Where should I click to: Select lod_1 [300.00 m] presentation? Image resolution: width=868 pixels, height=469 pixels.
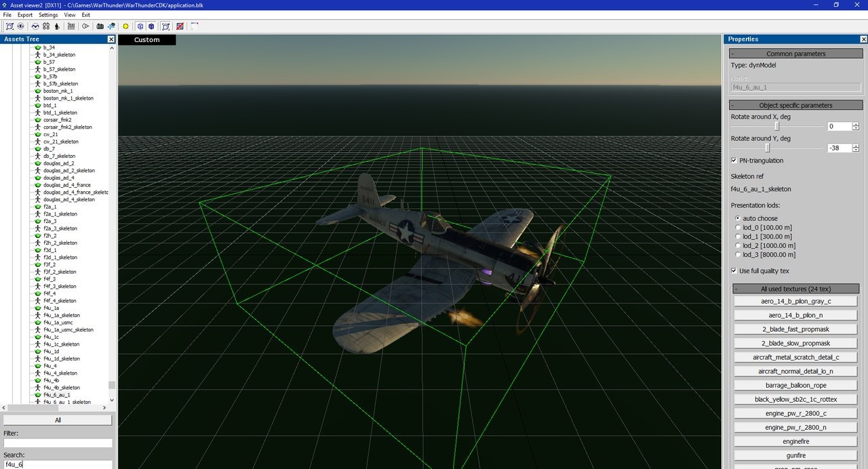(738, 237)
